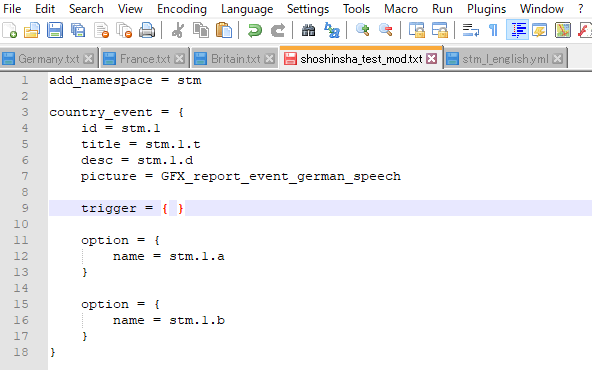Click line number 9 in margin
This screenshot has height=370, width=592.
tap(25, 208)
